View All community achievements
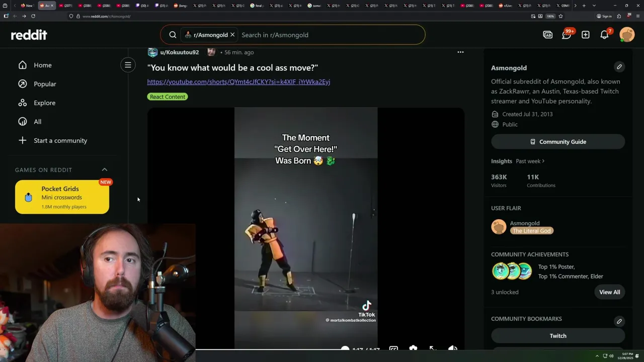 click(609, 292)
